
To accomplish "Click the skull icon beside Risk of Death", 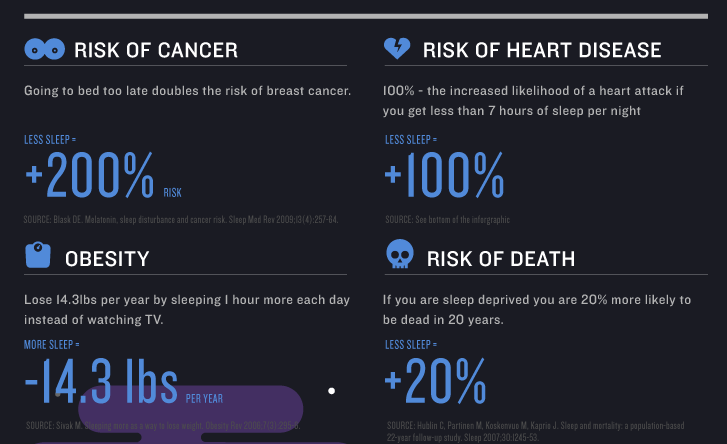I will coord(399,255).
